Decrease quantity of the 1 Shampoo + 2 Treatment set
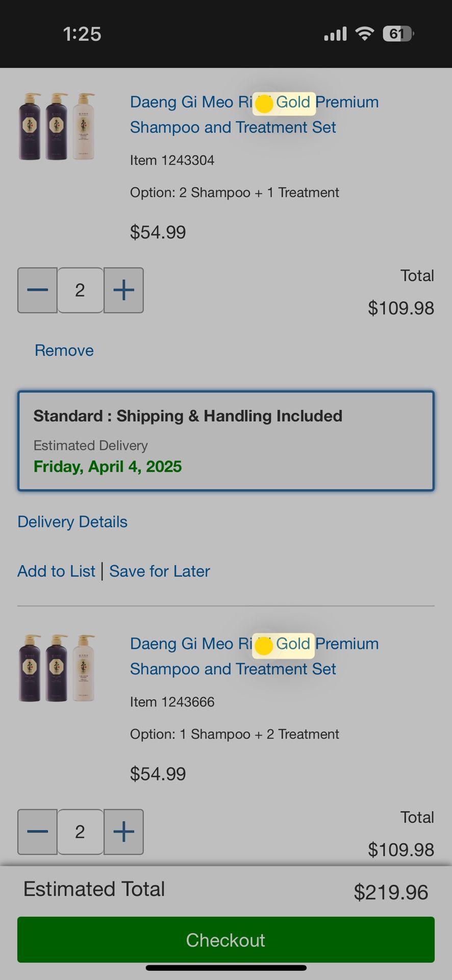Viewport: 452px width, 980px height. tap(37, 831)
